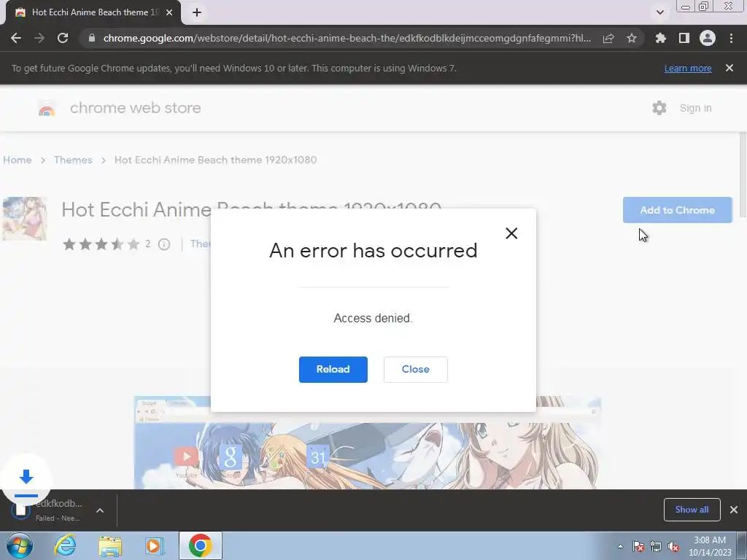Select the Hot Ecchi Anime Beach theme tab
Viewport: 747px width, 560px height.
(x=93, y=12)
